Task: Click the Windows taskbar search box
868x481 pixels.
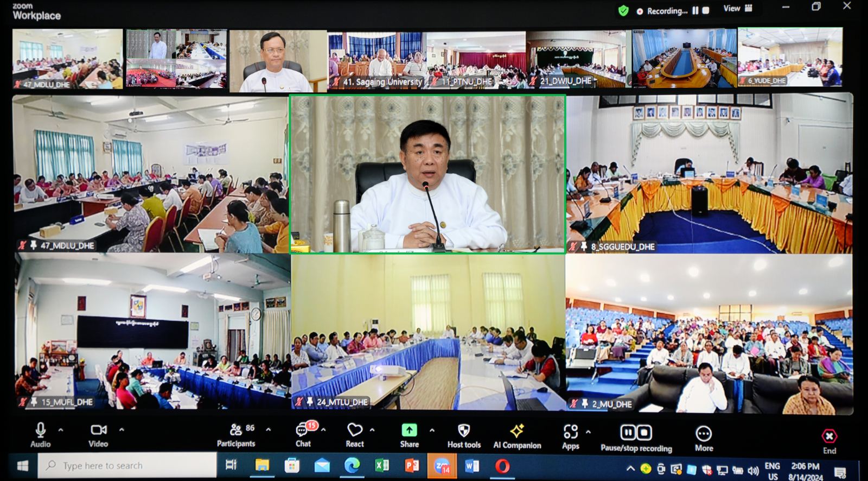Action: 127,465
